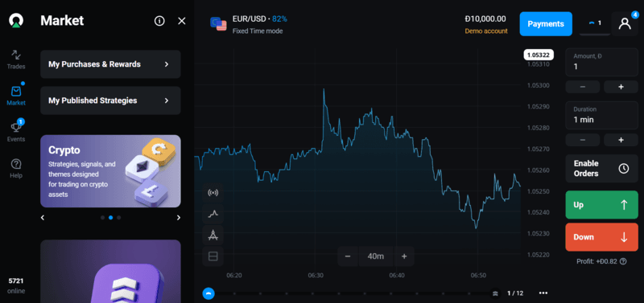Click the 40m timeframe label
Viewport: 644px width, 303px height.
376,256
